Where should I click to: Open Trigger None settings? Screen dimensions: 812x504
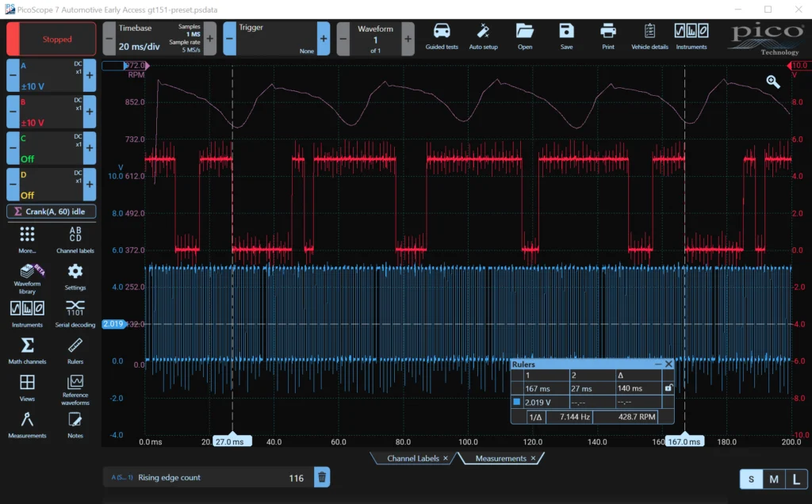pos(277,38)
